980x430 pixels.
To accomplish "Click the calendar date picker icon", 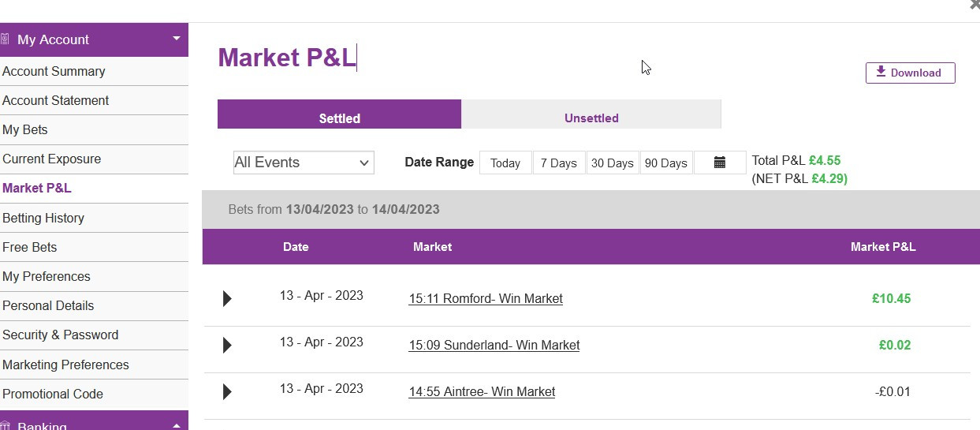I will pyautogui.click(x=719, y=163).
